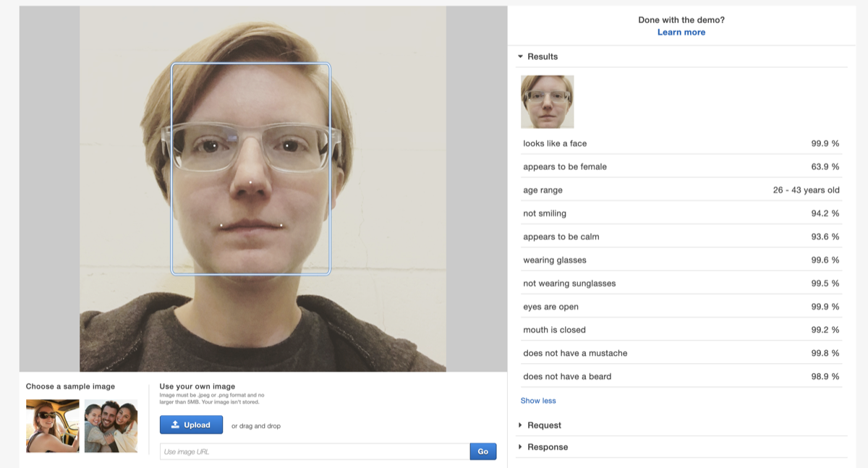Viewport: 868px width, 468px height.
Task: Select the "does not have a beard" row
Action: pos(680,376)
